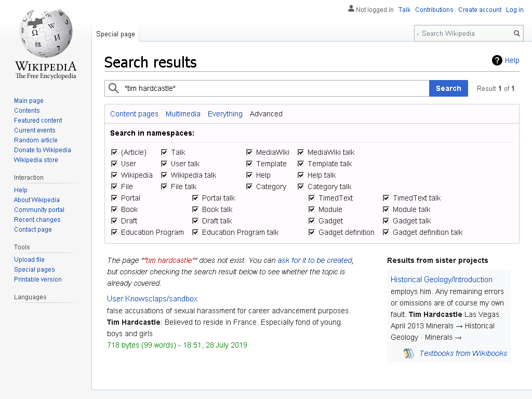Uncheck the Gadget definition checkbox

[312, 232]
